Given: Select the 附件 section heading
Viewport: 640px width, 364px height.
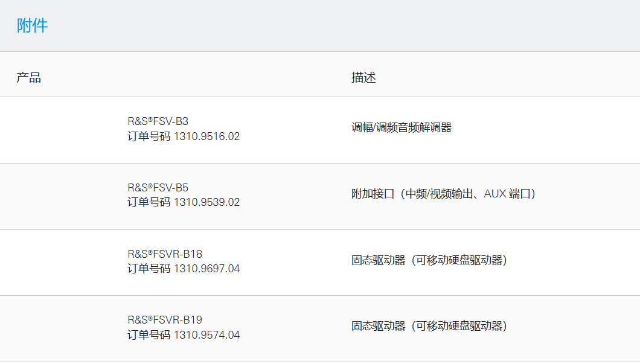Looking at the screenshot, I should click(31, 25).
